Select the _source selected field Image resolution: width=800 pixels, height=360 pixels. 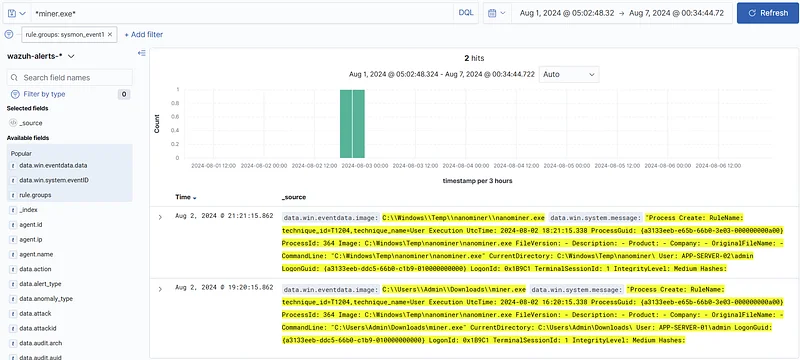pyautogui.click(x=31, y=123)
